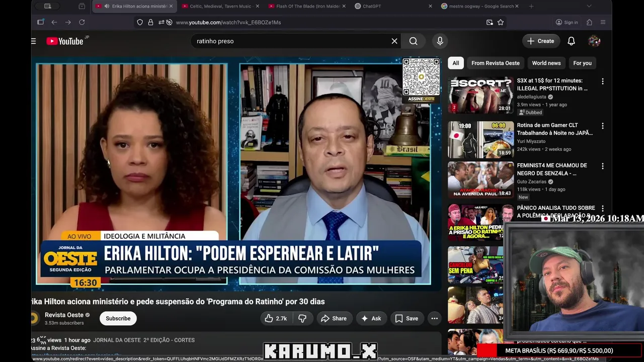The image size is (644, 362).
Task: Click the video title text
Action: click(178, 302)
